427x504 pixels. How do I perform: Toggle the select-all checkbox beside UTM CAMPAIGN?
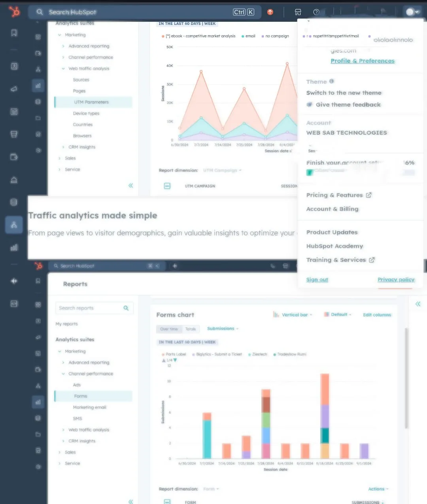click(x=167, y=186)
